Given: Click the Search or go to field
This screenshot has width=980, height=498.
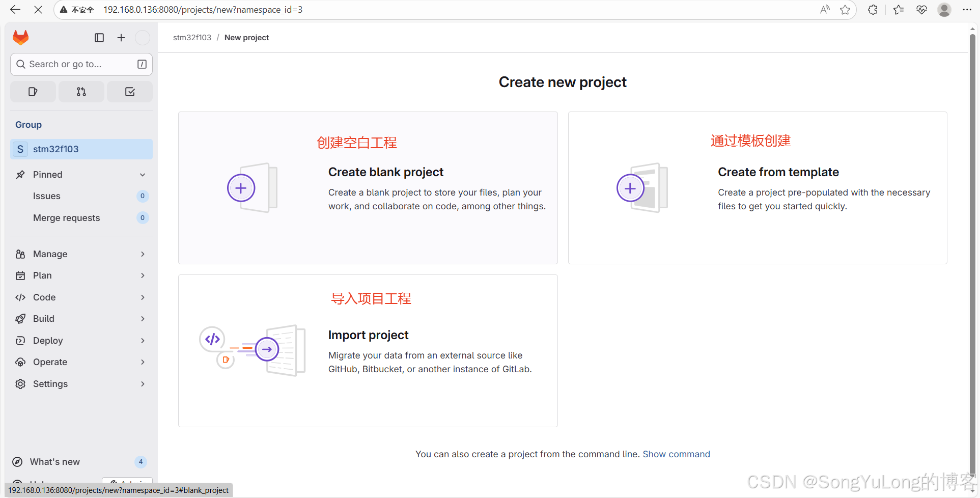Looking at the screenshot, I should [81, 64].
